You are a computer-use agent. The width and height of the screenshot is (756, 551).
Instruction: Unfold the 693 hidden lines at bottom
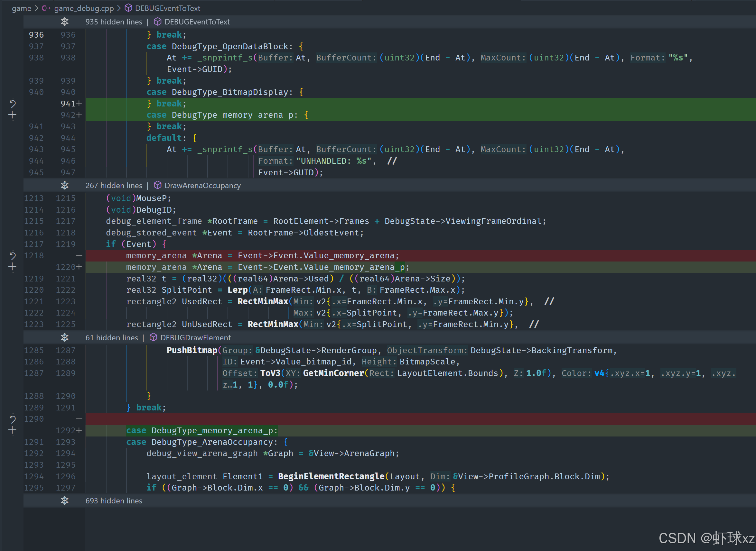(64, 500)
